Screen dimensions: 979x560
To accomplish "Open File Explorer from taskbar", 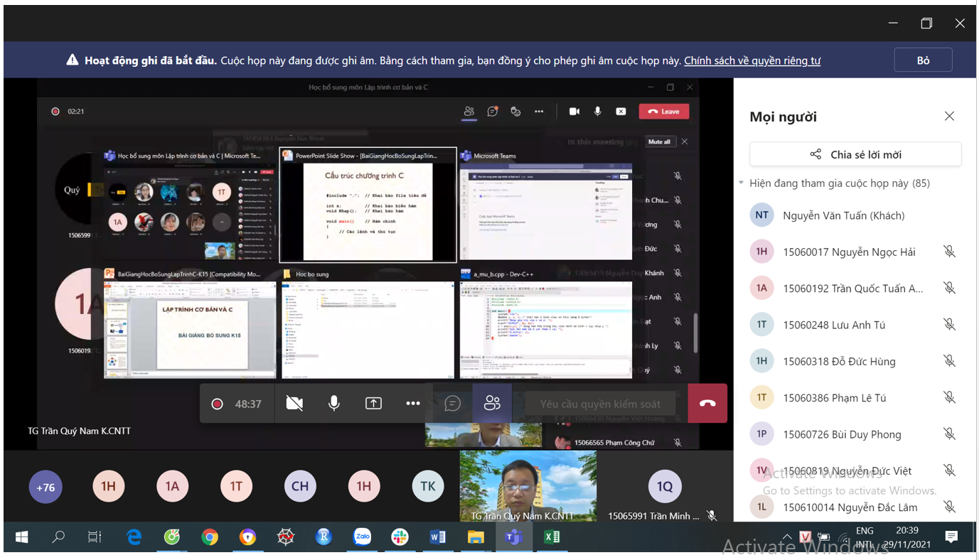I will tap(476, 537).
